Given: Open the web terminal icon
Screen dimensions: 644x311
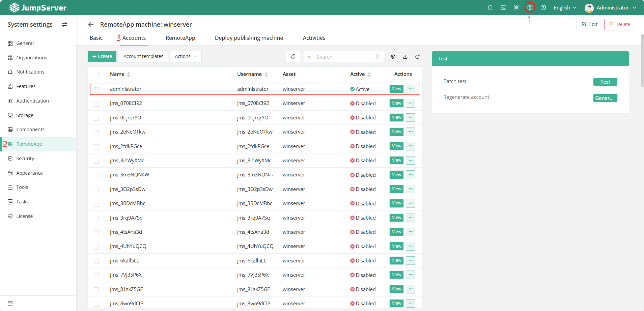Looking at the screenshot, I should click(x=503, y=7).
